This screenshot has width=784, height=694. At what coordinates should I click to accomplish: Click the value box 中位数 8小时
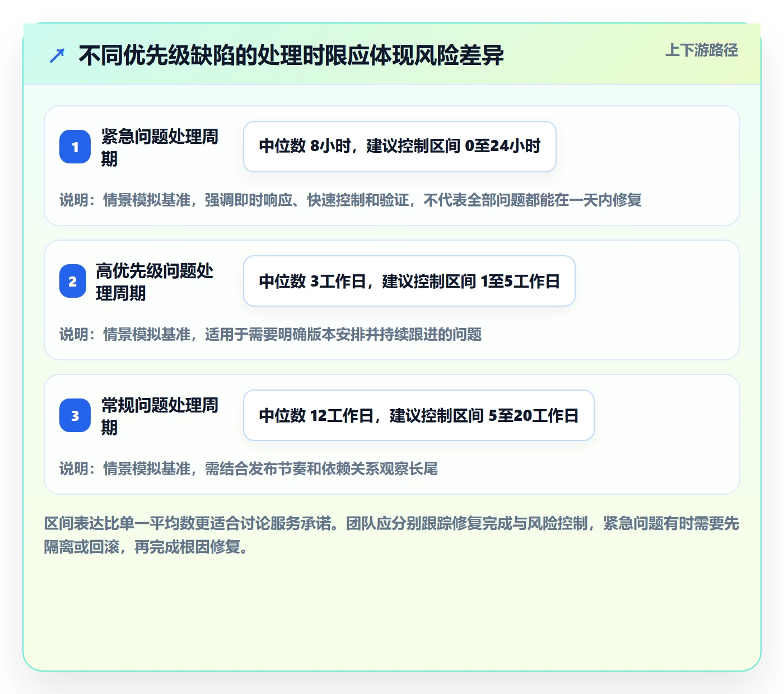(400, 147)
